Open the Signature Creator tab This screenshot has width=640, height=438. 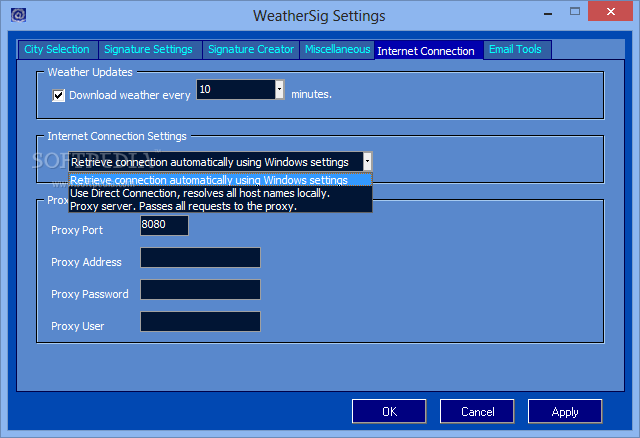251,50
